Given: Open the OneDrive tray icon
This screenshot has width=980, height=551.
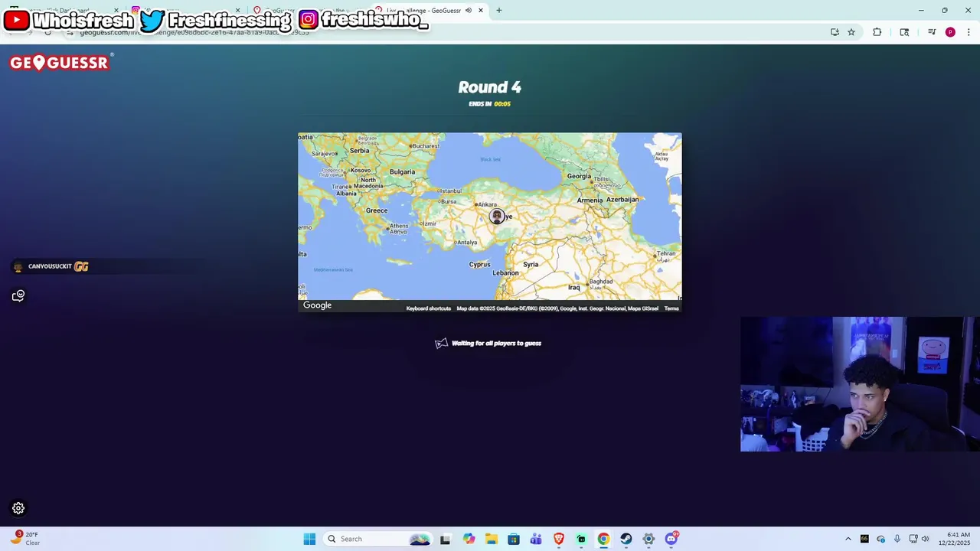Looking at the screenshot, I should tap(880, 539).
